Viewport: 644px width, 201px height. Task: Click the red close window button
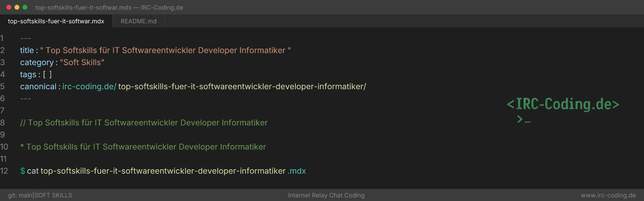click(9, 7)
